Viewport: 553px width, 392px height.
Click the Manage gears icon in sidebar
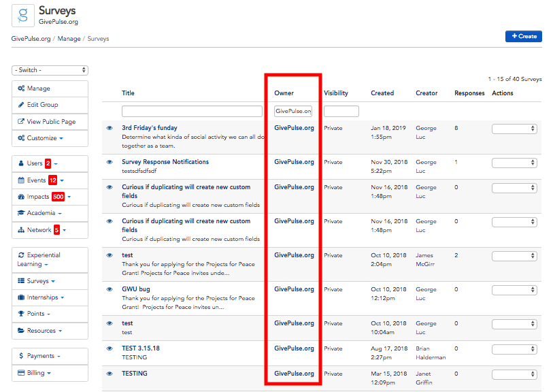click(21, 88)
